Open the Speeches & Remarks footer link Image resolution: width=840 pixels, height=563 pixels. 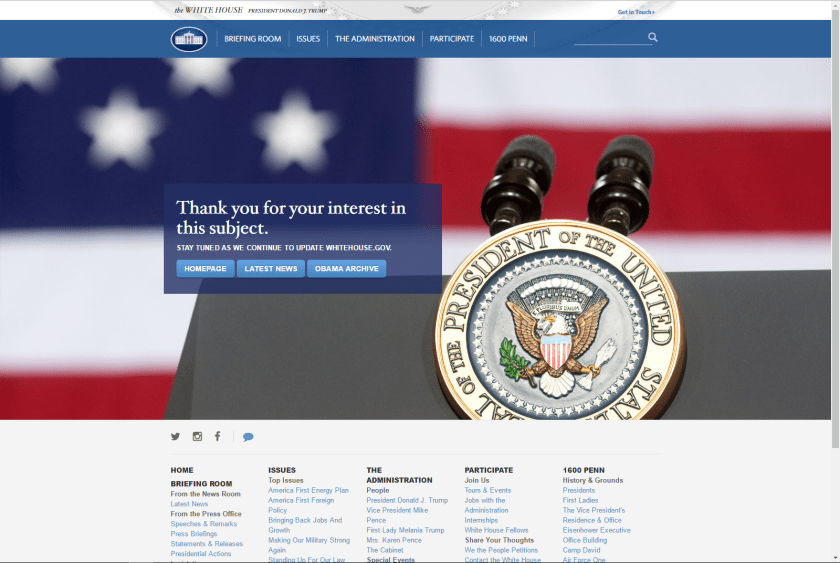(x=204, y=524)
